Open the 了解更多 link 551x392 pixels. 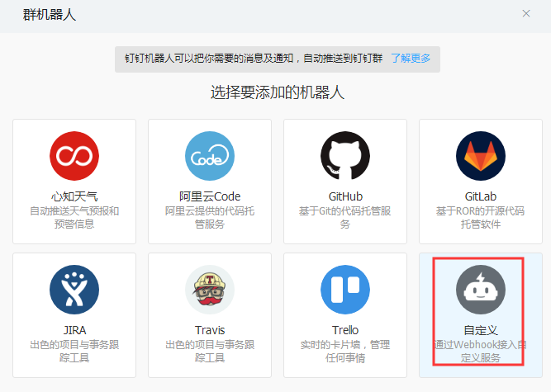click(x=411, y=59)
